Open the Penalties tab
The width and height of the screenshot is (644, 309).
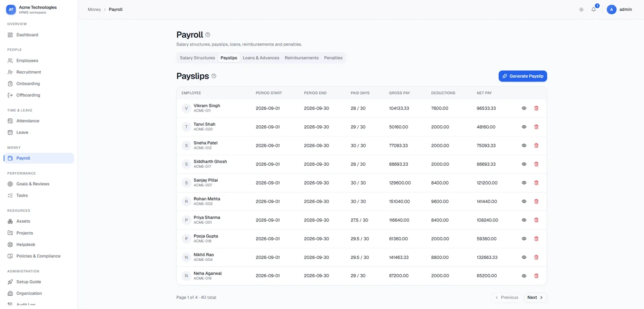coord(333,58)
